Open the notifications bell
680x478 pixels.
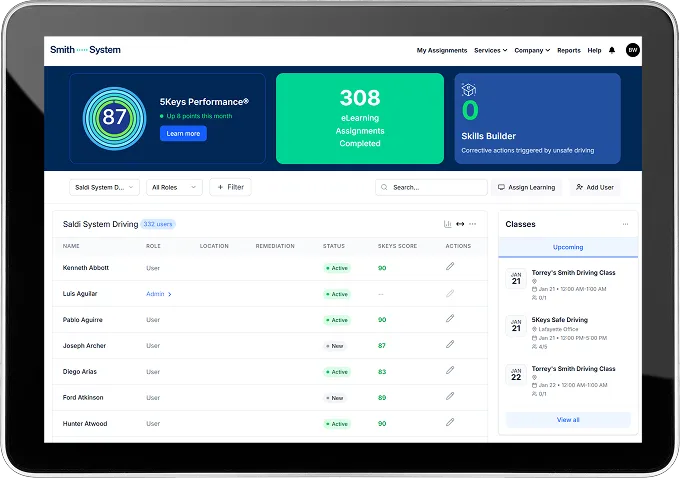[x=612, y=50]
